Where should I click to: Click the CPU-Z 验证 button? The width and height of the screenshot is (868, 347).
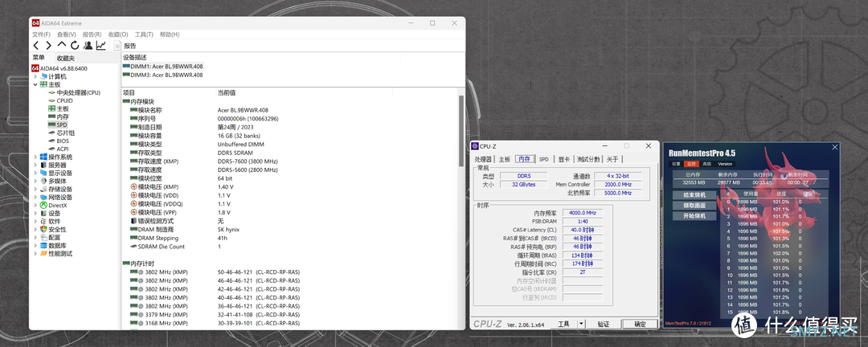click(603, 324)
